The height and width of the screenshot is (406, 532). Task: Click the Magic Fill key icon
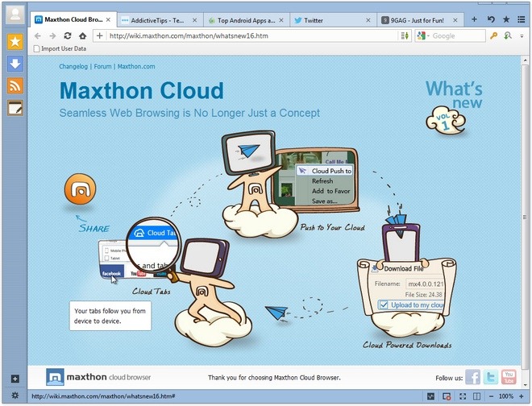click(x=493, y=35)
